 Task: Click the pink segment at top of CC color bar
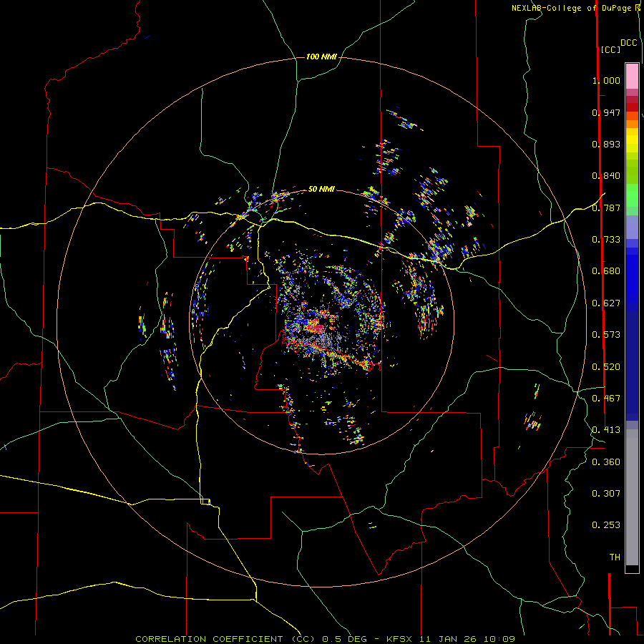[632, 76]
